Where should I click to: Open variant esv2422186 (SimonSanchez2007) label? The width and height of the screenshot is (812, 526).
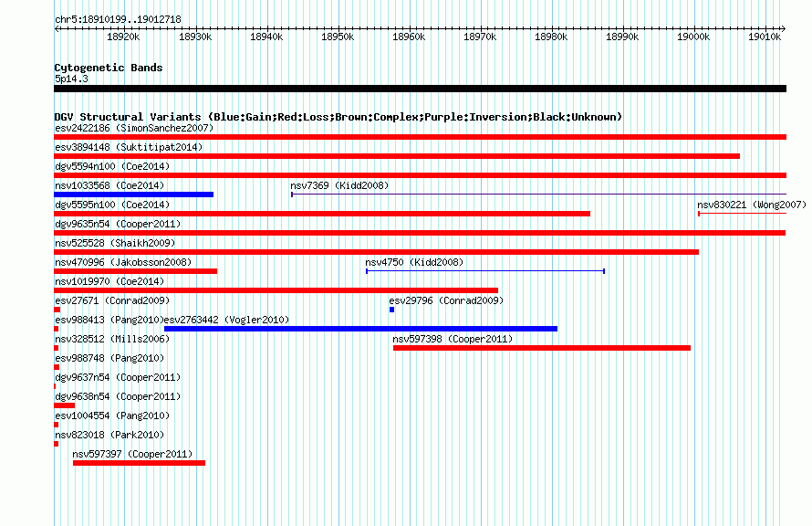134,128
